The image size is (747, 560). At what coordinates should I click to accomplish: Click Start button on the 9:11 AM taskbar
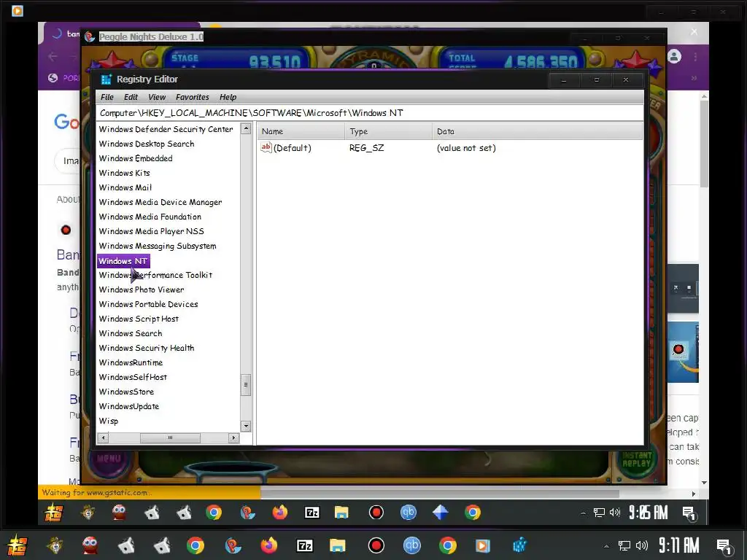point(17,545)
